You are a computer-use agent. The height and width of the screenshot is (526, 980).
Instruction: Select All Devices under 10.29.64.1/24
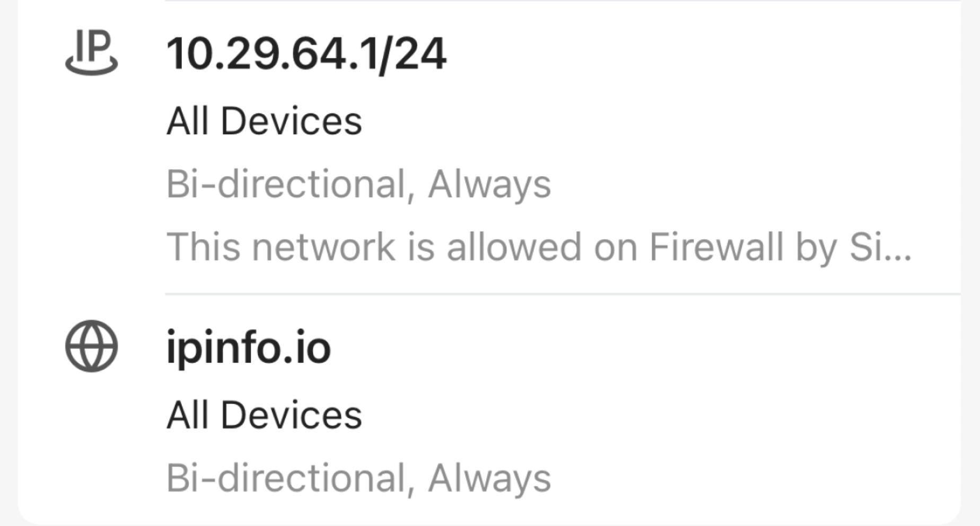coord(264,121)
